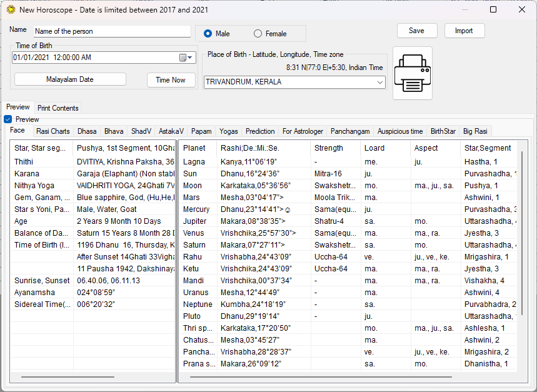Open the Panchangam tab
537x392 pixels.
350,131
